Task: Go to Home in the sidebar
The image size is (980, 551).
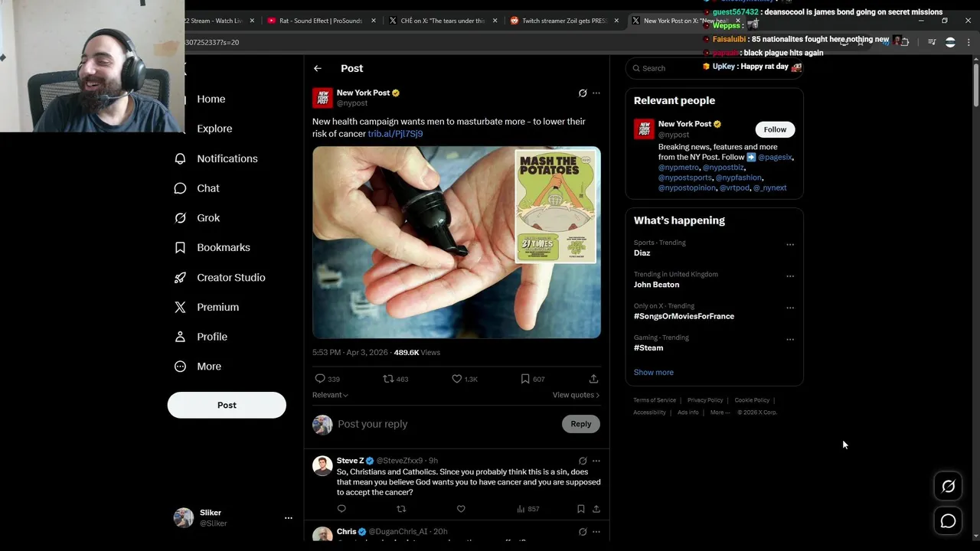Action: pyautogui.click(x=211, y=99)
